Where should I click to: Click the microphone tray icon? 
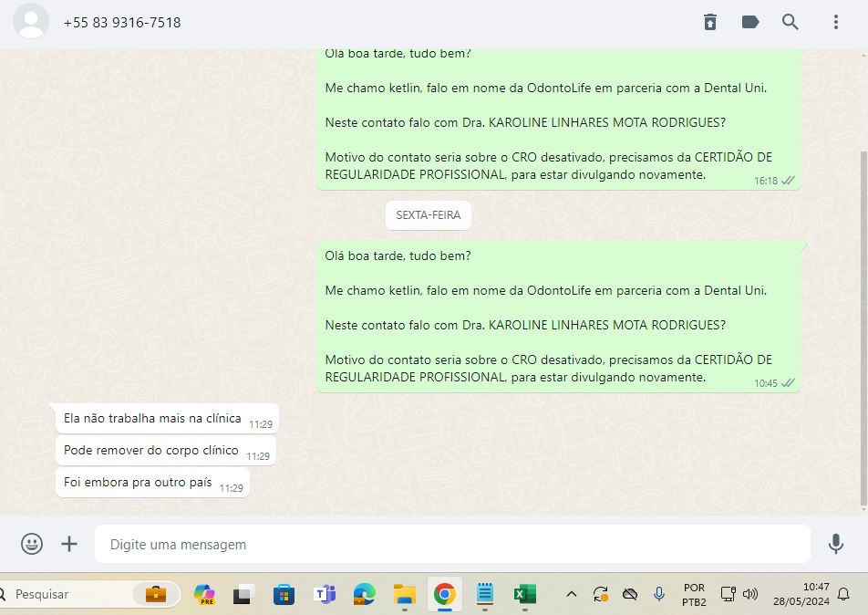[x=658, y=595]
